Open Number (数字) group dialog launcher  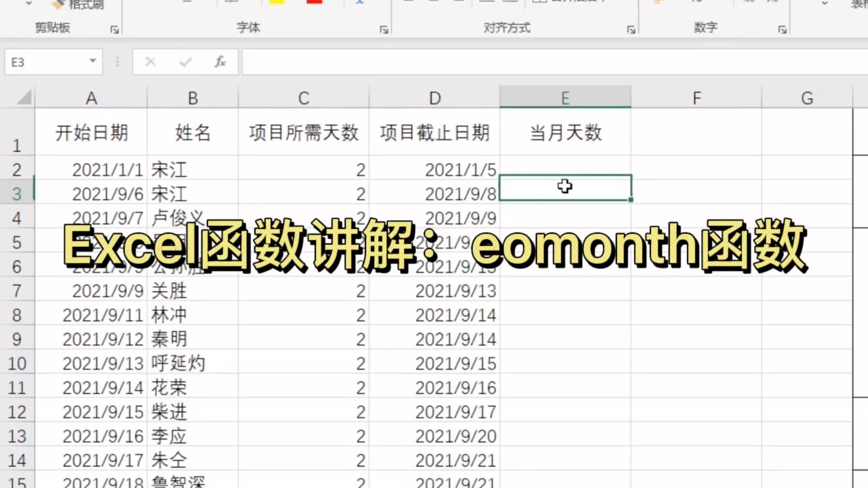pyautogui.click(x=782, y=30)
